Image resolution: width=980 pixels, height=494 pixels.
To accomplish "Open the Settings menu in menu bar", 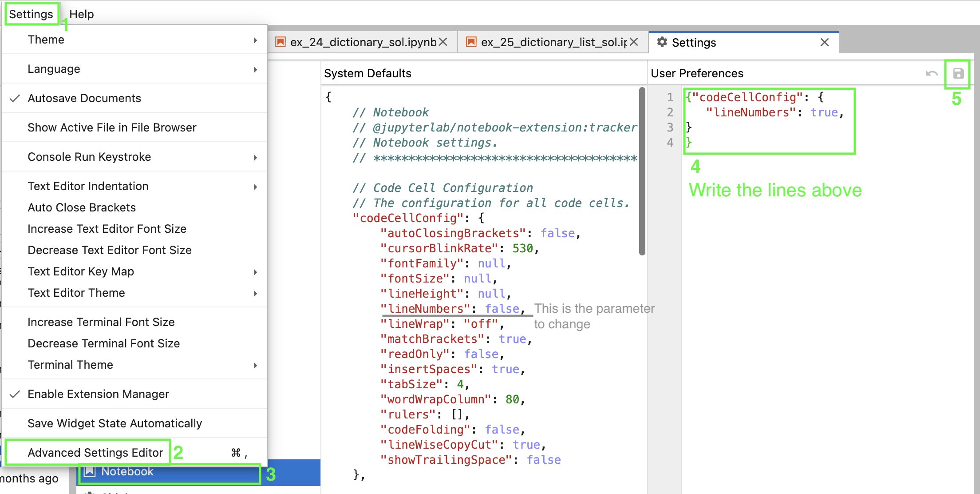I will (31, 14).
